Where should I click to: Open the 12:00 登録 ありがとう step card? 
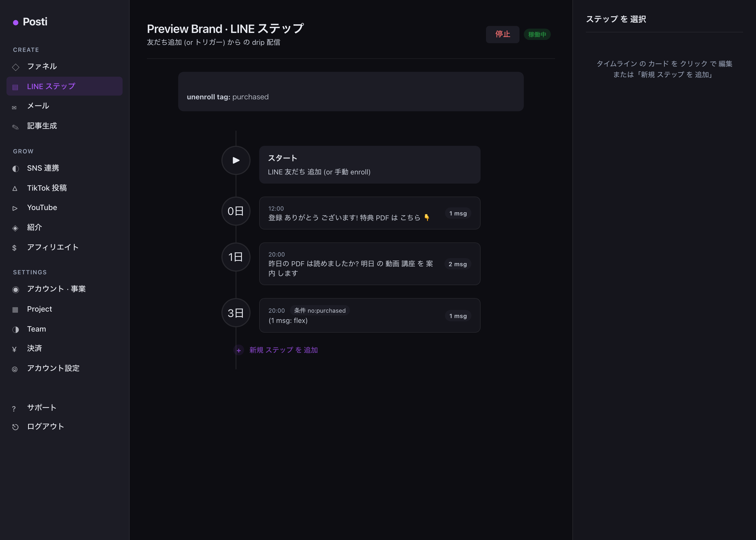370,213
